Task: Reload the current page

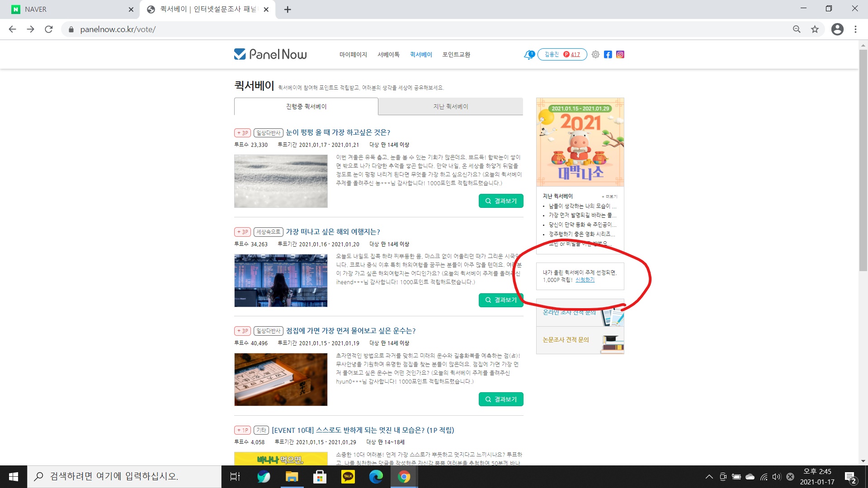Action: pyautogui.click(x=49, y=29)
